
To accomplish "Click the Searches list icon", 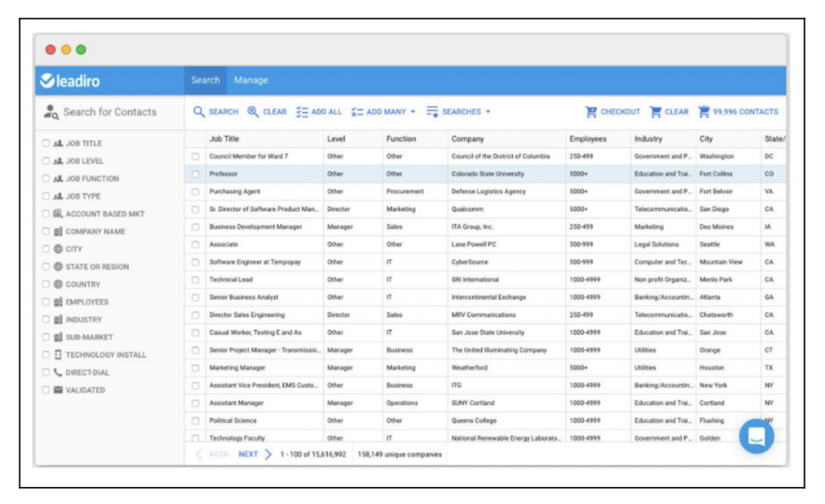I will click(433, 111).
